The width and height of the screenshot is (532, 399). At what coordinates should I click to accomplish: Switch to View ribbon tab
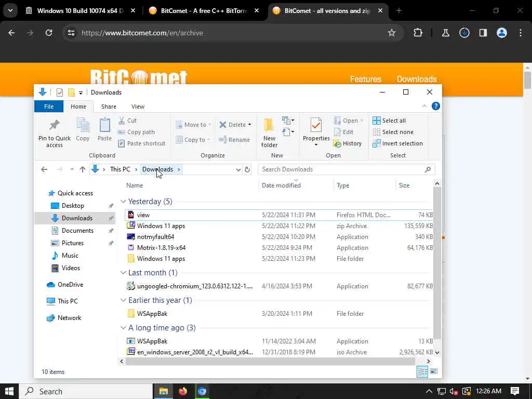point(138,107)
